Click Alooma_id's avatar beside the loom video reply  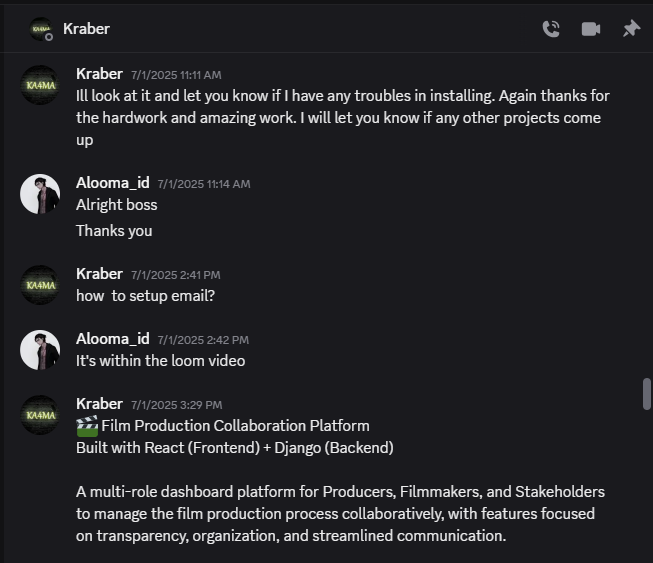click(x=40, y=350)
